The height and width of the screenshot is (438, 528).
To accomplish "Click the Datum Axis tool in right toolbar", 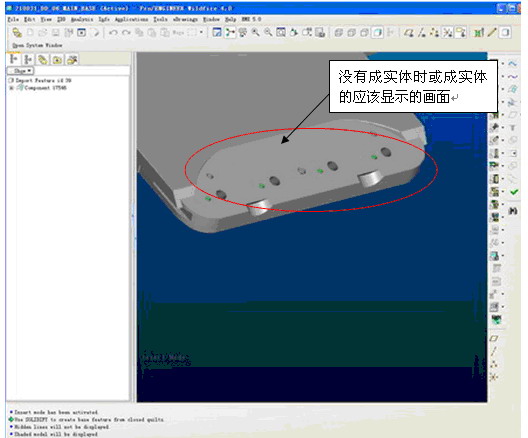I will coord(494,351).
